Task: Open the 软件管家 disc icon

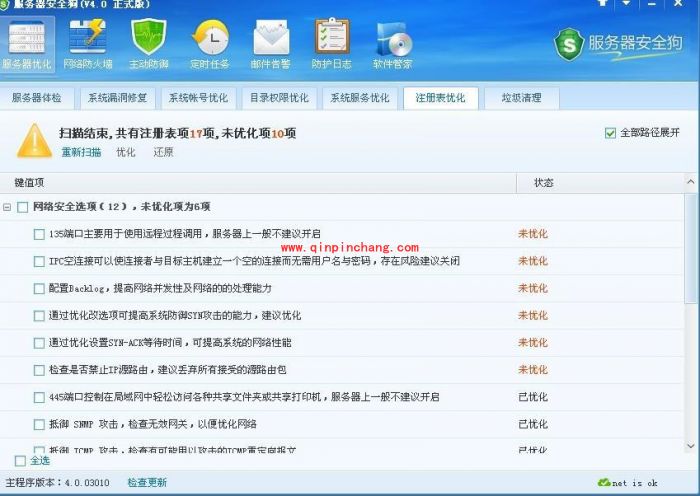Action: coord(393,43)
